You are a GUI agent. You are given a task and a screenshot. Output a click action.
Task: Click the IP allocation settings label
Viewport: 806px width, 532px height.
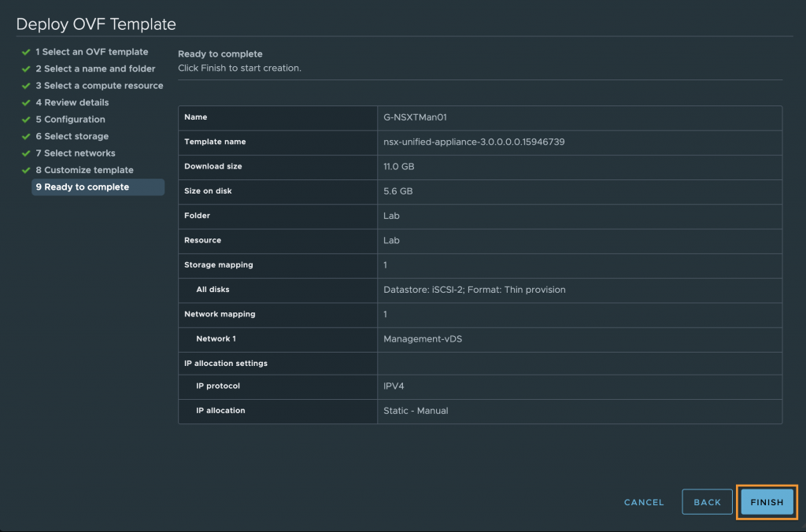click(x=226, y=364)
